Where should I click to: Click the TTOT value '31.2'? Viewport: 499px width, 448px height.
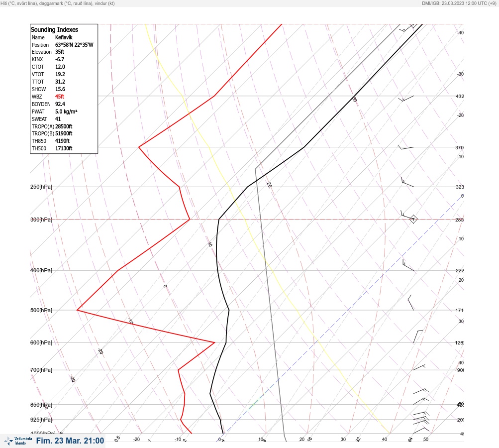(x=60, y=82)
